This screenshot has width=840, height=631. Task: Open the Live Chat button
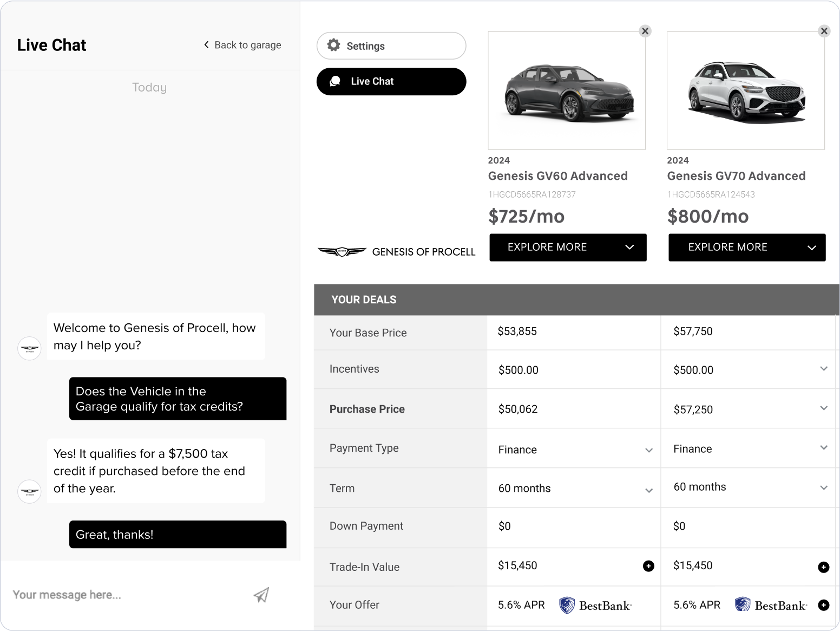391,81
